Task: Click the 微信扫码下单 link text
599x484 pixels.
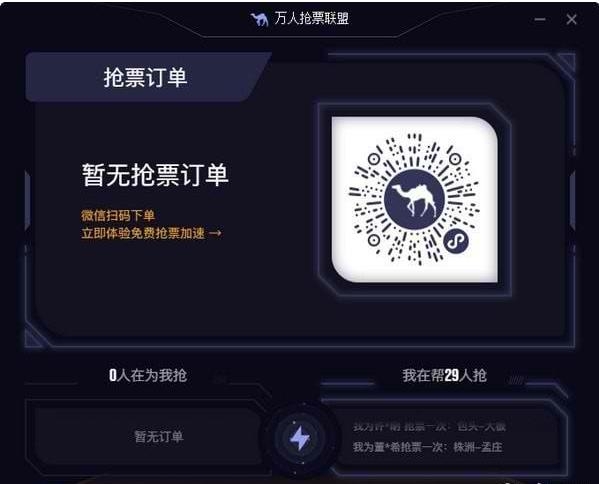Action: pos(118,215)
